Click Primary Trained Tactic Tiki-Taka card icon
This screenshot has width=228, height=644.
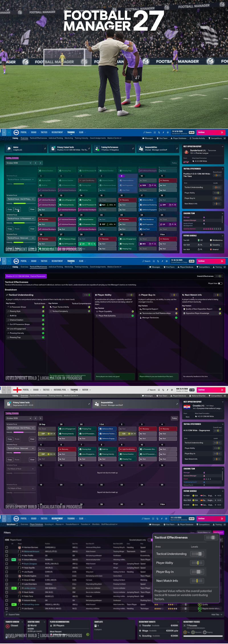[53, 148]
